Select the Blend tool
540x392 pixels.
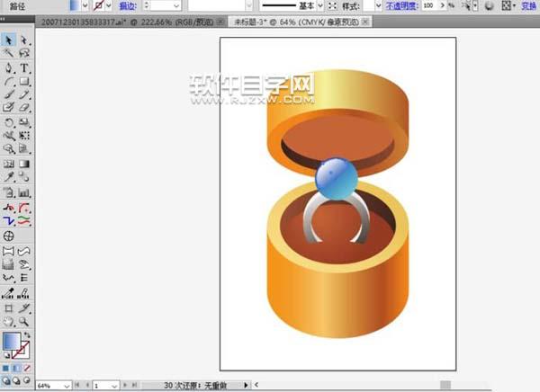click(x=24, y=177)
